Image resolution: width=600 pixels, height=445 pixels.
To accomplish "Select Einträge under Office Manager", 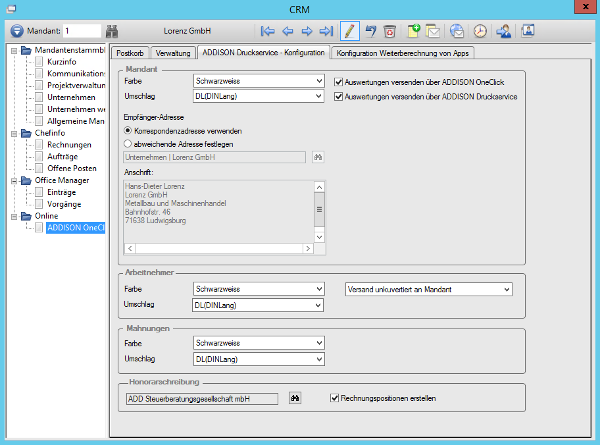I will [x=61, y=192].
